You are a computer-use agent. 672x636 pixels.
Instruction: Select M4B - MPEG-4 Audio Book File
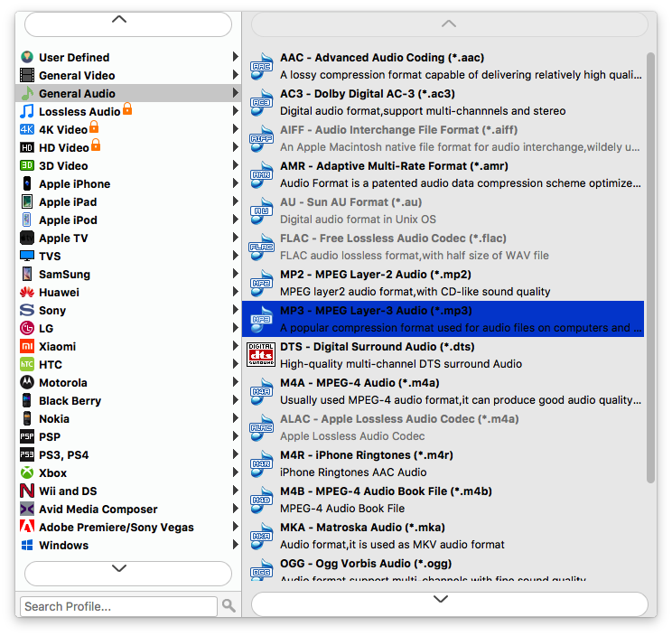[x=443, y=500]
